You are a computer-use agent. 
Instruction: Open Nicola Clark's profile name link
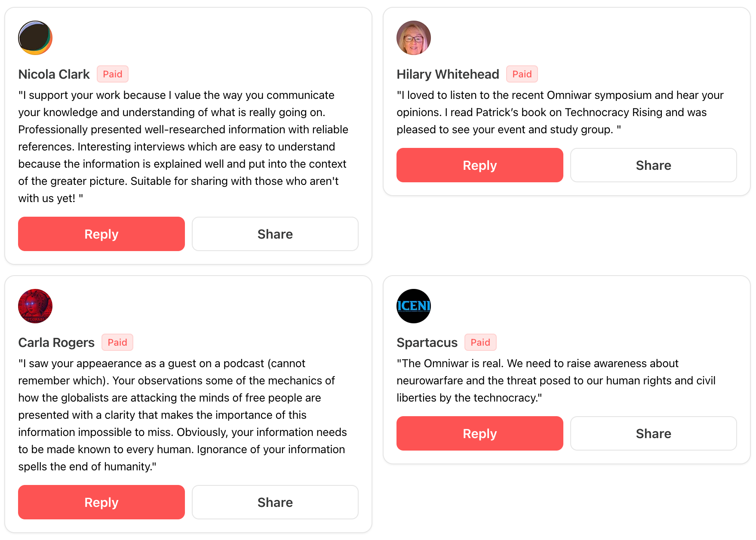tap(54, 74)
